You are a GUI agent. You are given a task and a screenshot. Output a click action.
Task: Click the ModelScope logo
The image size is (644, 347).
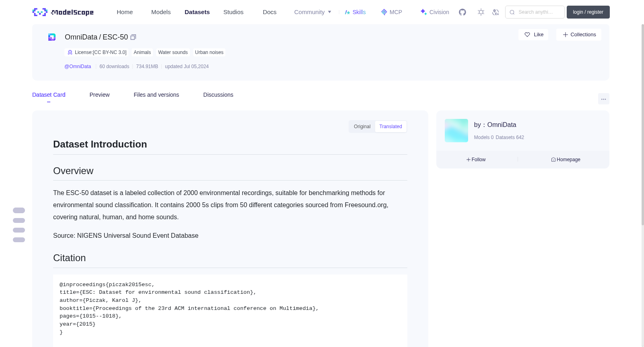63,12
